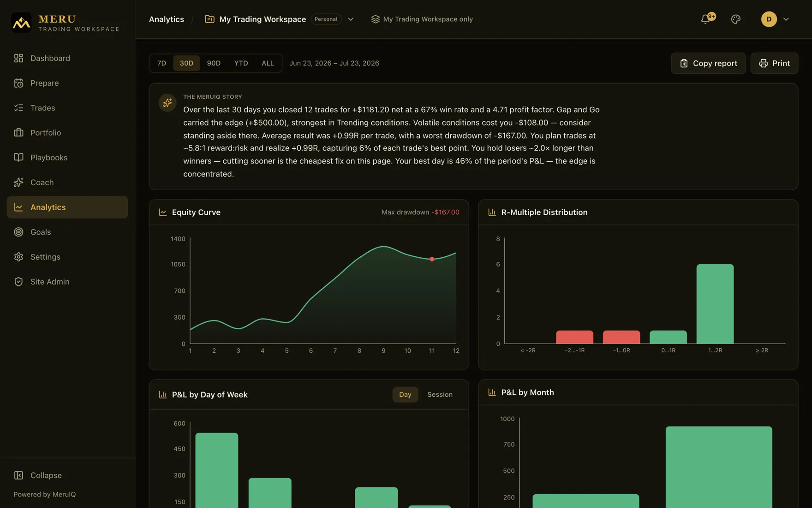Click the layers scope icon

pyautogui.click(x=375, y=19)
